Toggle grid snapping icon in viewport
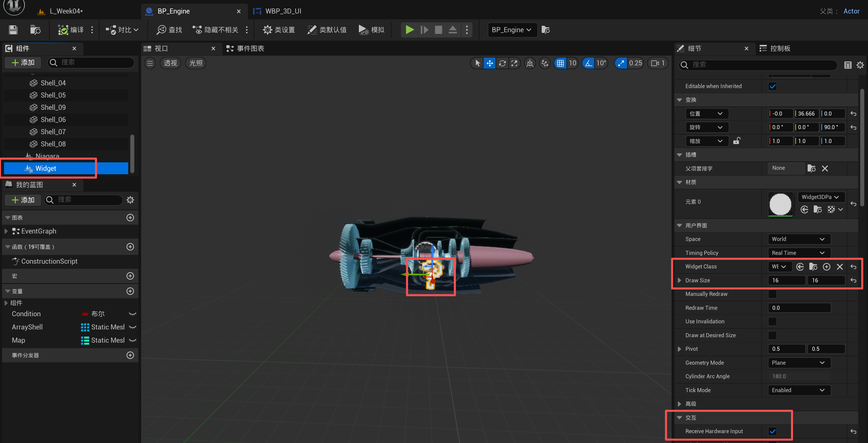 tap(560, 63)
